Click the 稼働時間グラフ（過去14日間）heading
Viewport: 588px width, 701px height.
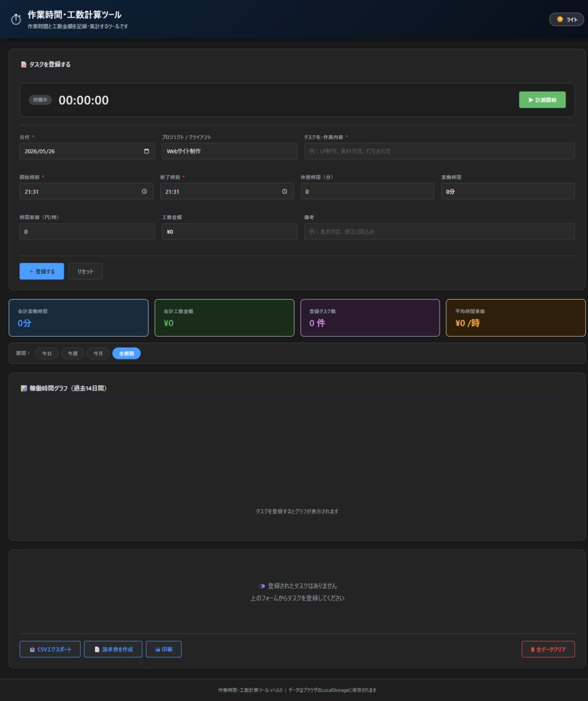[x=68, y=389]
